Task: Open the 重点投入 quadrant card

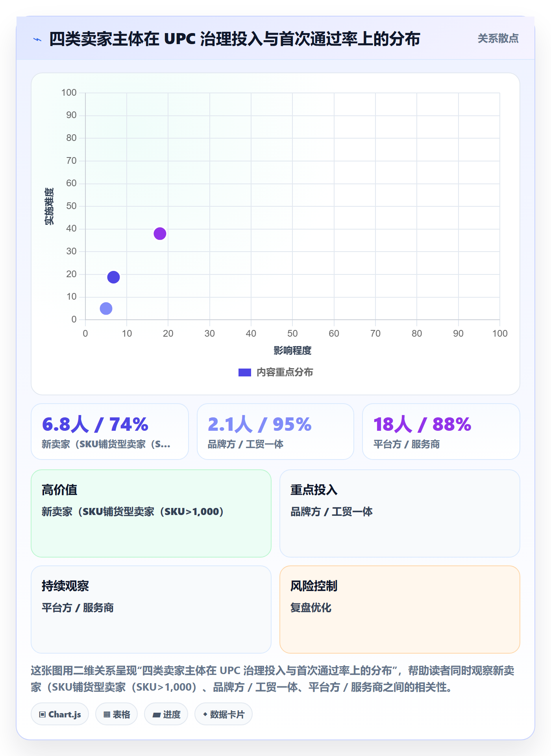Action: pos(400,513)
